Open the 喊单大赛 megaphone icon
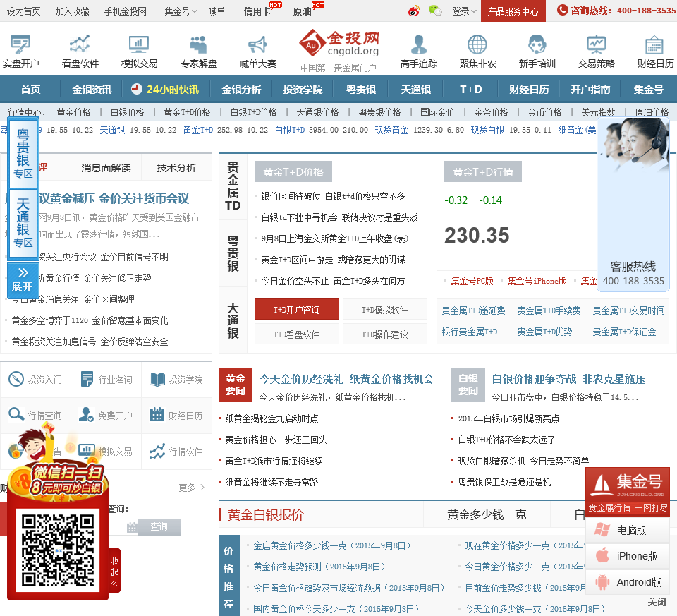This screenshot has height=616, width=677. (x=258, y=44)
